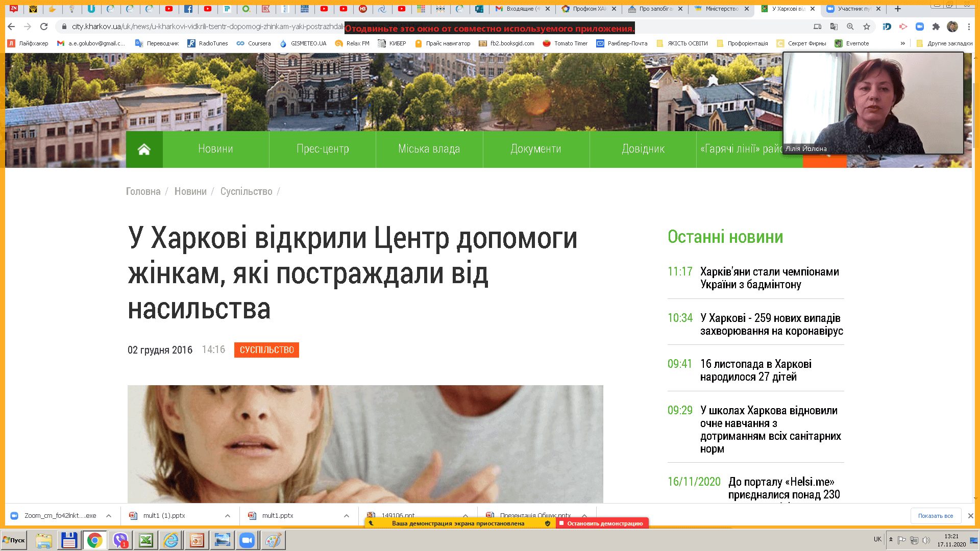Reload the page with refresh icon

point(44,27)
